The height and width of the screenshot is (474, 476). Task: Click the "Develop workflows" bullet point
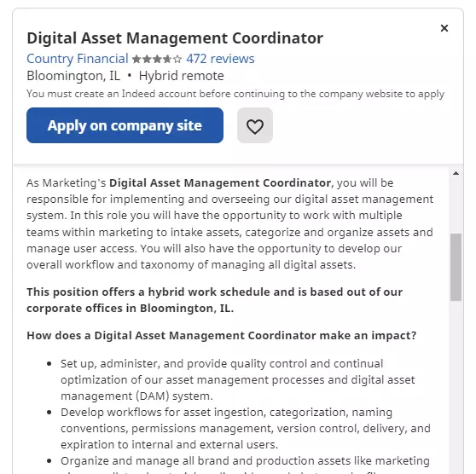(x=246, y=428)
